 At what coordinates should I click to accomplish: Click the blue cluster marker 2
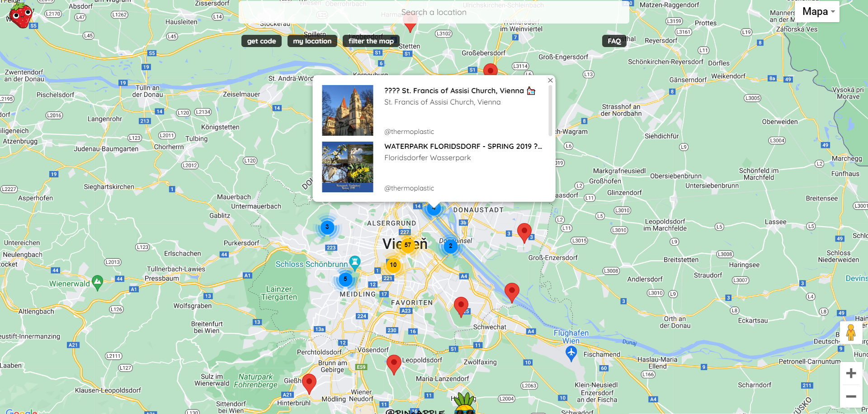coord(450,246)
